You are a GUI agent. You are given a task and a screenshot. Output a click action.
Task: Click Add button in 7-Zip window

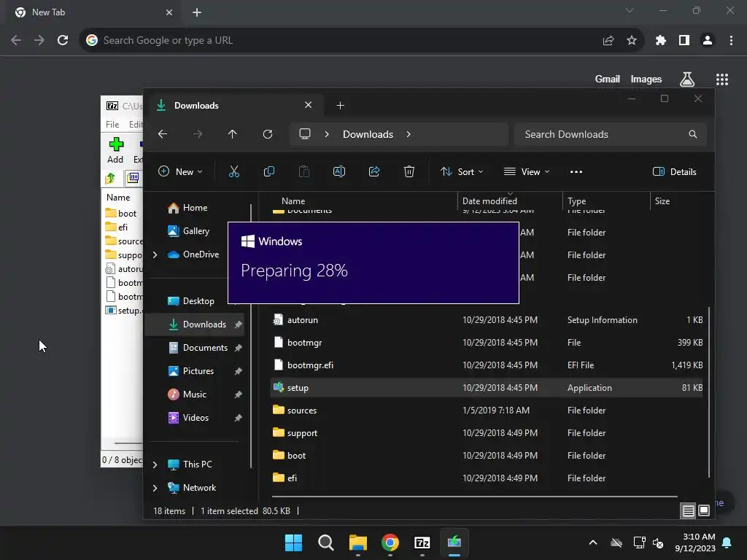click(x=115, y=150)
